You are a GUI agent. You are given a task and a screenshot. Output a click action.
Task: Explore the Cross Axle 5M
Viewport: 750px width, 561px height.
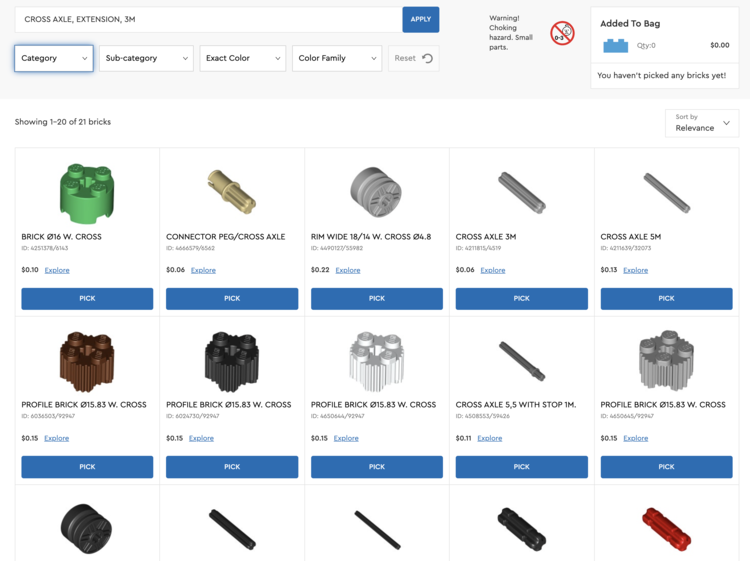pos(636,270)
